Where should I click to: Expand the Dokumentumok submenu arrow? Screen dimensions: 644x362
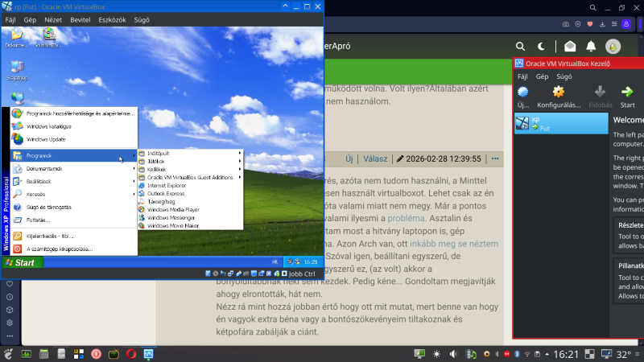(134, 169)
